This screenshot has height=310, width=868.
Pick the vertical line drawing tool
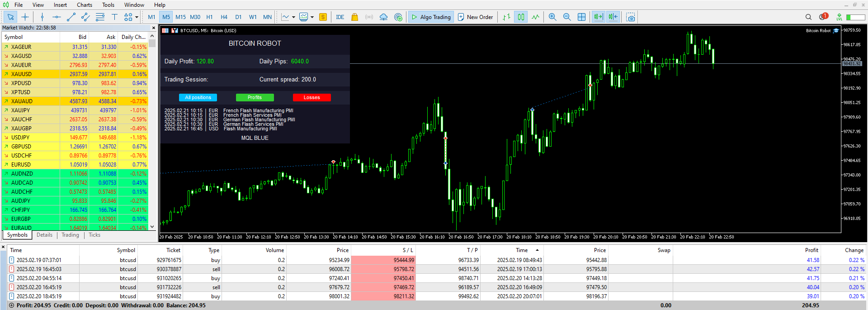(x=42, y=17)
